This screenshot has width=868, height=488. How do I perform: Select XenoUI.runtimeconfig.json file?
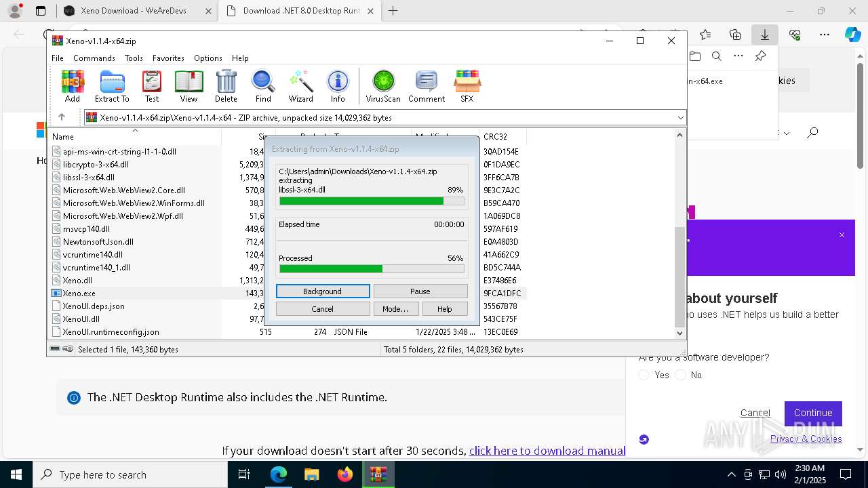[x=111, y=332]
